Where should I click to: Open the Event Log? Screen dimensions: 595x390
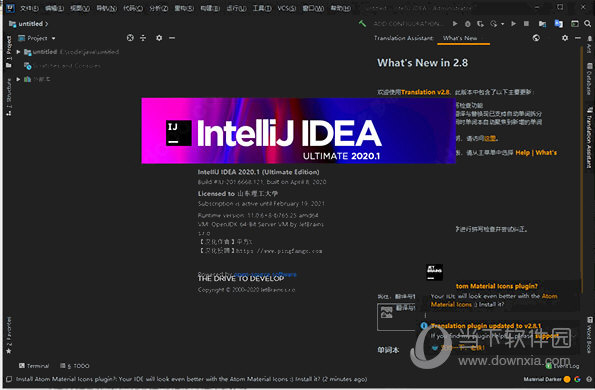(563, 366)
